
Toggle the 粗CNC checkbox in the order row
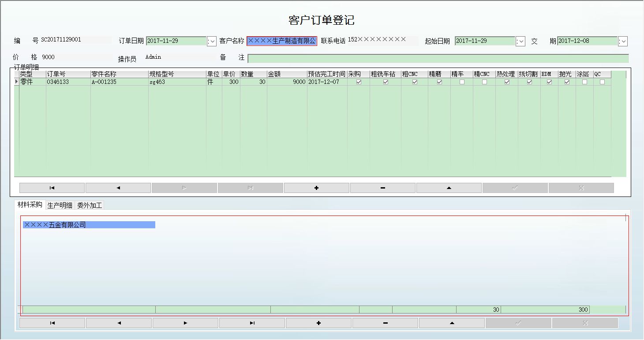pos(415,82)
